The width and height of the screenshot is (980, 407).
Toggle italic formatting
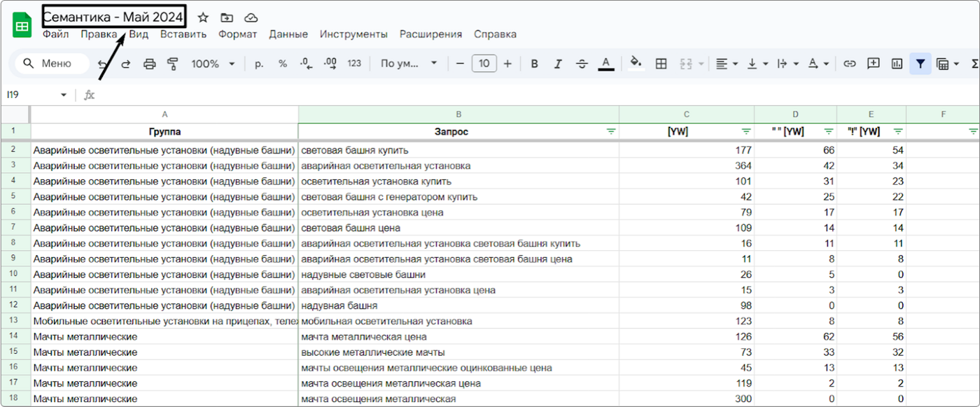tap(558, 64)
